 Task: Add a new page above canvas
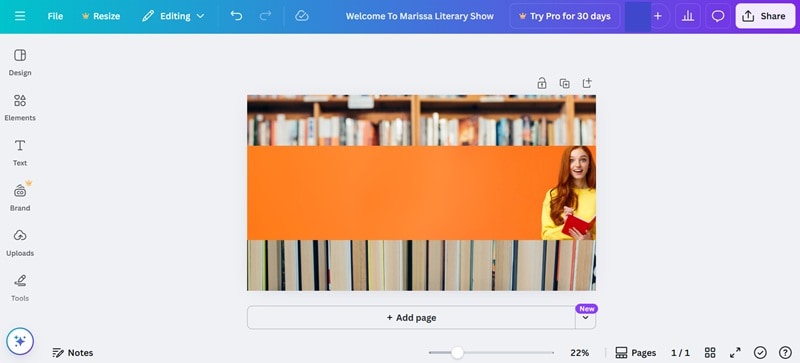point(587,83)
